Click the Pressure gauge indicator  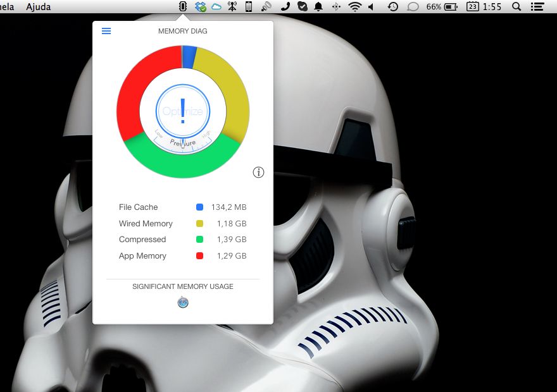coord(183,143)
